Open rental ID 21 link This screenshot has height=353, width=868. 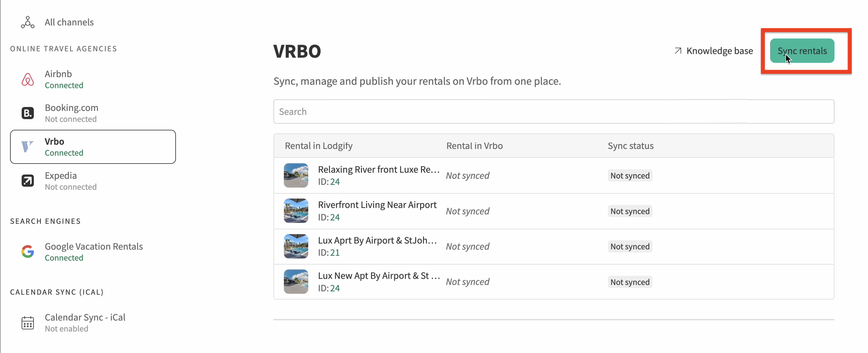coord(334,253)
